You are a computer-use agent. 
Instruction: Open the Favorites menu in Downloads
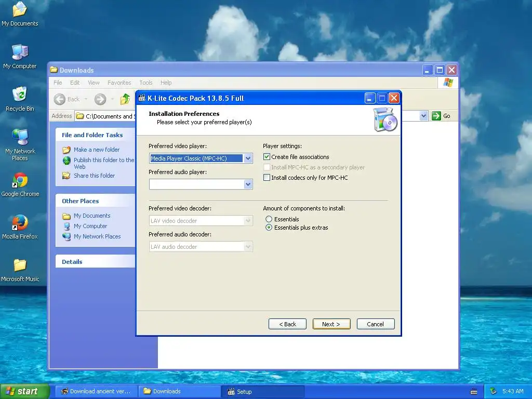[x=119, y=83]
